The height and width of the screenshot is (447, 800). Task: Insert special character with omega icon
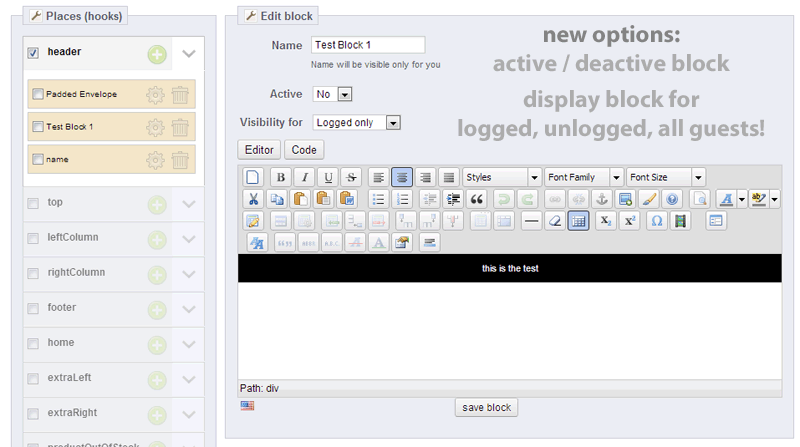pos(656,221)
